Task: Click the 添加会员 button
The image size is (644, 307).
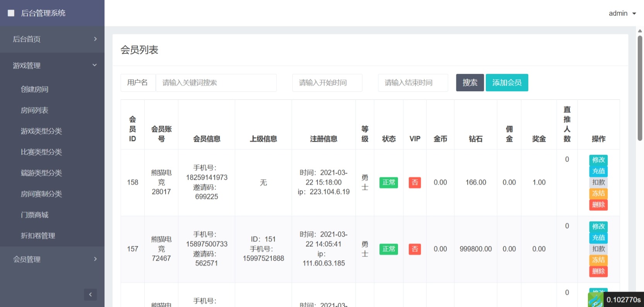Action: [507, 83]
